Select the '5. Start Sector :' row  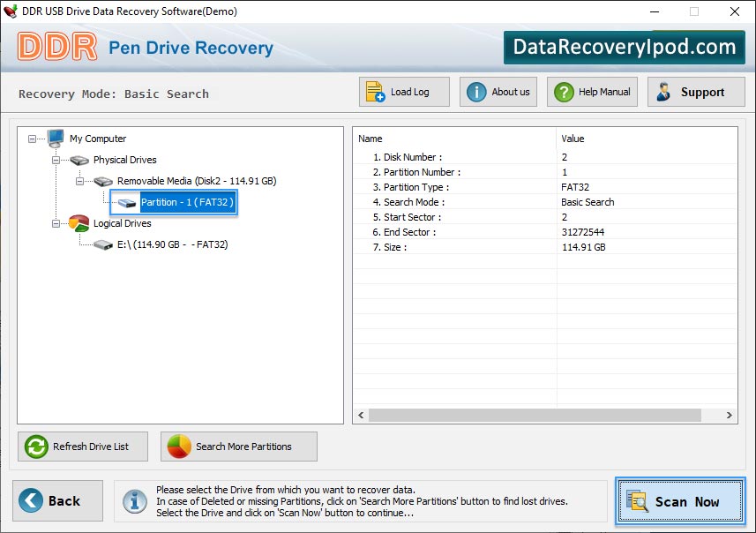click(x=545, y=216)
